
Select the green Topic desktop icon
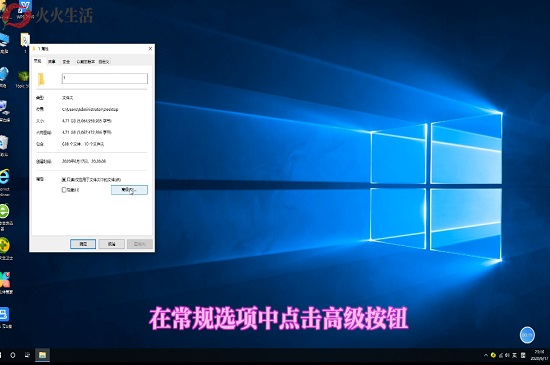(x=23, y=79)
